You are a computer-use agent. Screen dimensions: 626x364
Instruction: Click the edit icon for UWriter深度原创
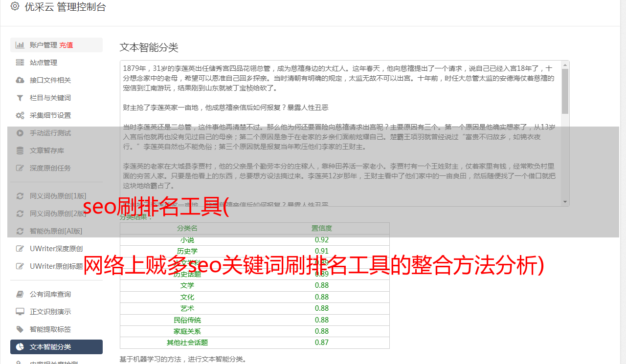click(x=20, y=249)
